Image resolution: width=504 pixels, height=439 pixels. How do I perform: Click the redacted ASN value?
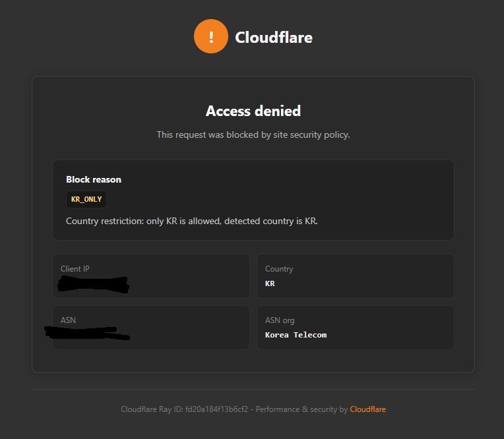(87, 332)
